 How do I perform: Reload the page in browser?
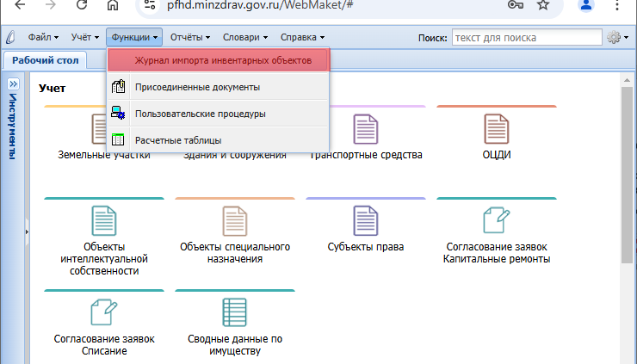coord(82,5)
